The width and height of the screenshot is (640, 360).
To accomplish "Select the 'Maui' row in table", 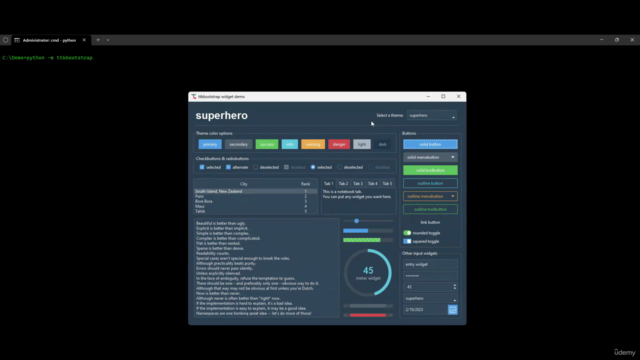I will click(256, 206).
